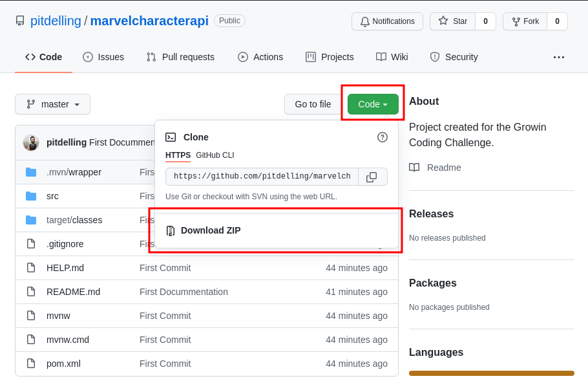Select the HTTPS clone tab
Image resolution: width=588 pixels, height=383 pixels.
[178, 155]
